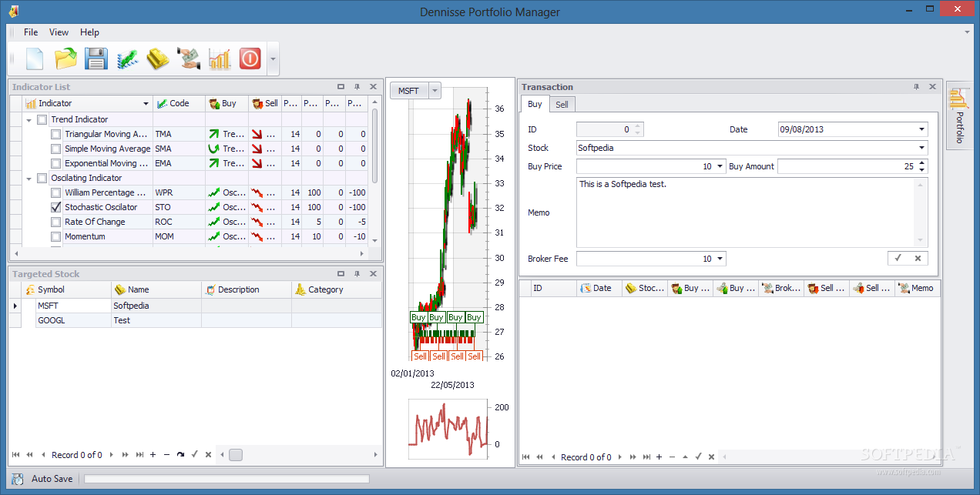980x495 pixels.
Task: Confirm the transaction with the checkmark button
Action: click(x=898, y=259)
